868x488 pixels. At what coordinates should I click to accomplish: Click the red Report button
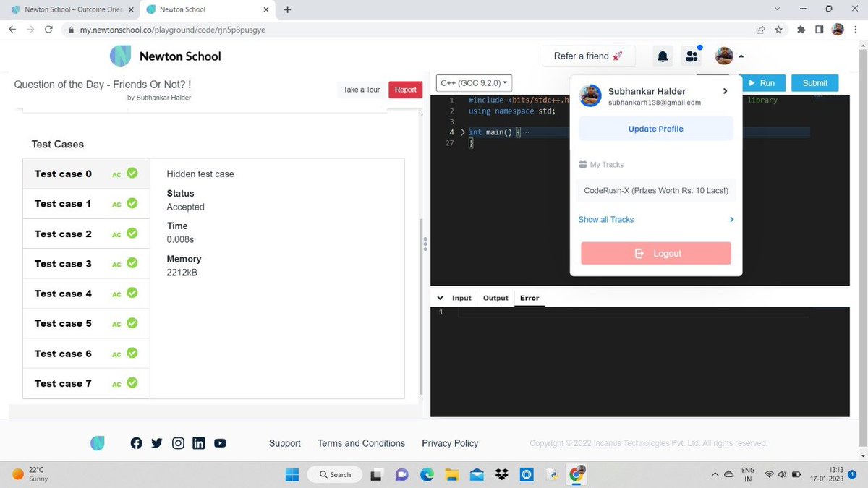click(405, 89)
